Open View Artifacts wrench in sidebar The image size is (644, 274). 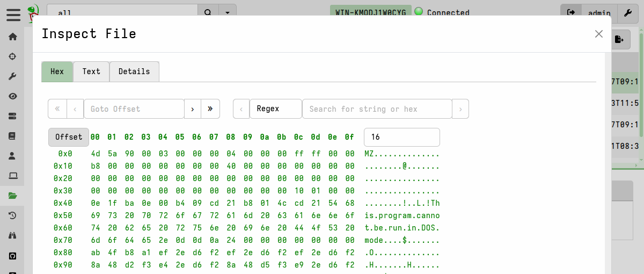click(x=13, y=76)
